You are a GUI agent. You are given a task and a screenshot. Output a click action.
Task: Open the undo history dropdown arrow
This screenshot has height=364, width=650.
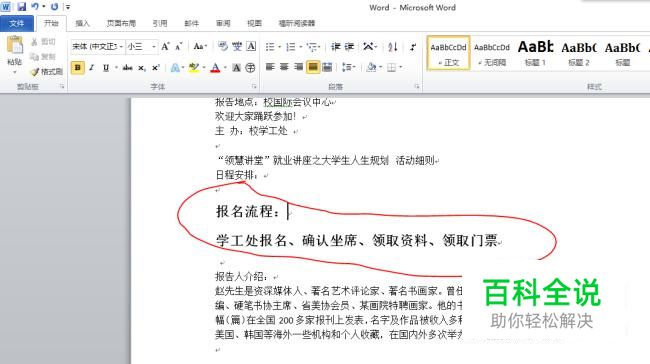coord(43,7)
